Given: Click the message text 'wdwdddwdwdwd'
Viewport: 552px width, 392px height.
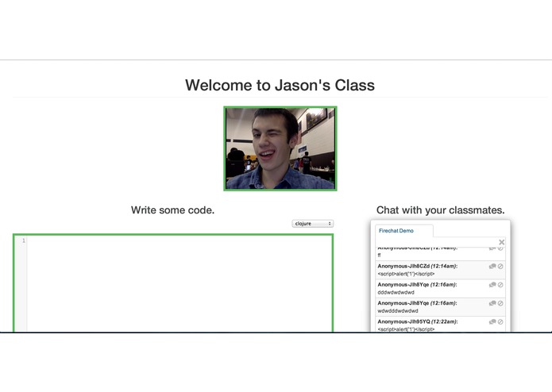Looking at the screenshot, I should pos(398,311).
